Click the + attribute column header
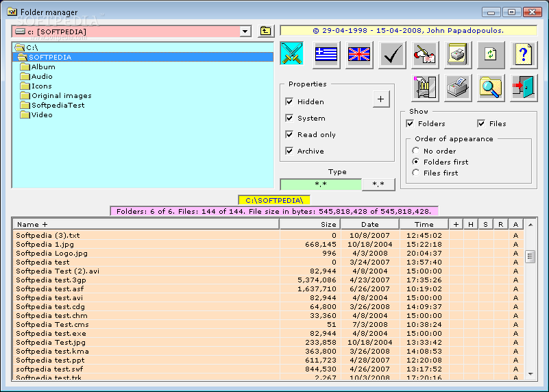 pyautogui.click(x=456, y=224)
